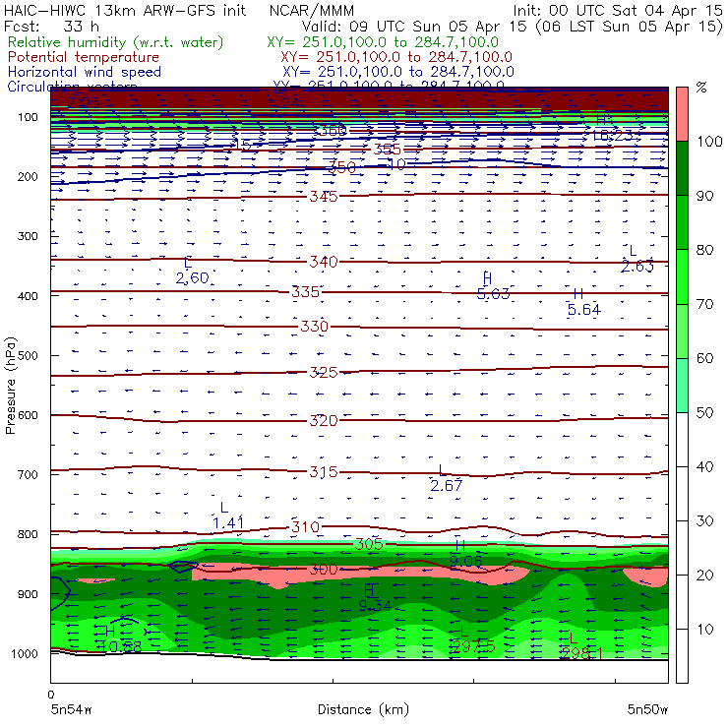Click the wind maximum 'H 10.88' marker
The width and height of the screenshot is (728, 728).
(122, 638)
